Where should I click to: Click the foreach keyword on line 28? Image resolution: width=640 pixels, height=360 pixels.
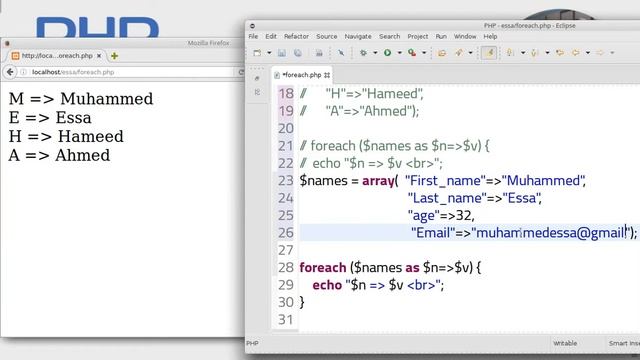(323, 268)
